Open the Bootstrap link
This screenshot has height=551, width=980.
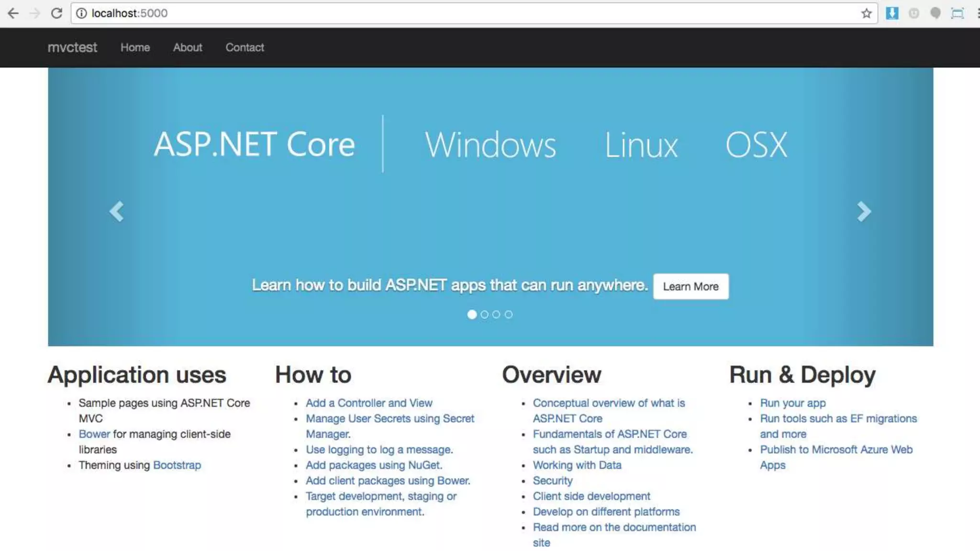[177, 465]
